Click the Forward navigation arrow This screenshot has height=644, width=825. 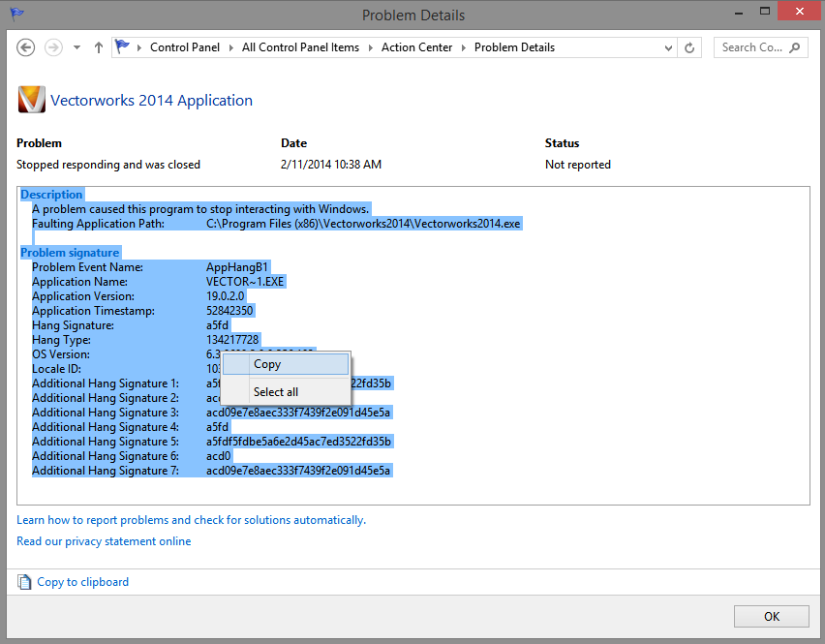53,47
